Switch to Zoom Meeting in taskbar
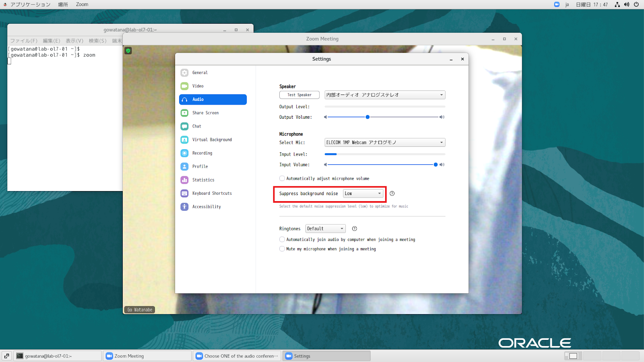 pyautogui.click(x=147, y=356)
